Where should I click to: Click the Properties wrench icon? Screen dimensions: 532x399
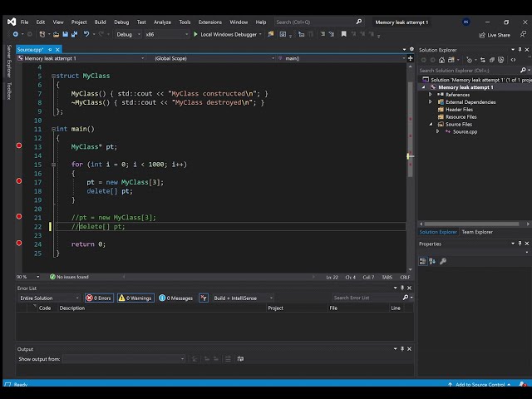coord(443,261)
